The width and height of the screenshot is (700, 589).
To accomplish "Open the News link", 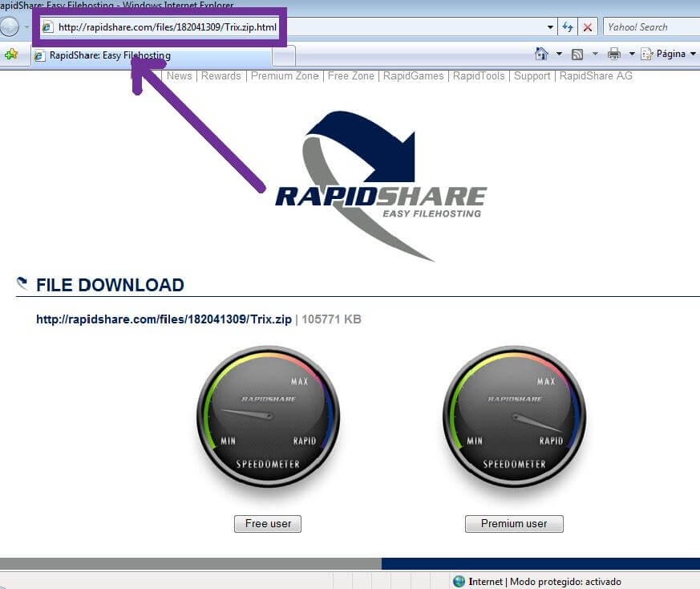I will (180, 76).
